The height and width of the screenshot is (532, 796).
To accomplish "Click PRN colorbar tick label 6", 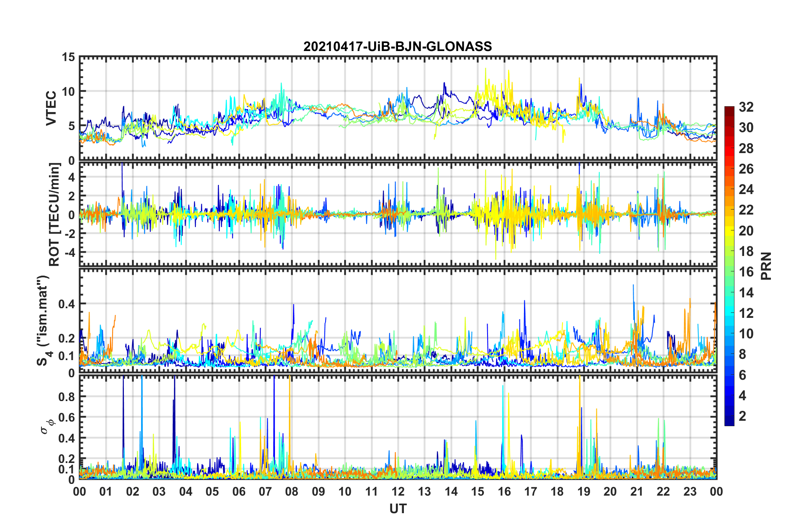I will 742,375.
